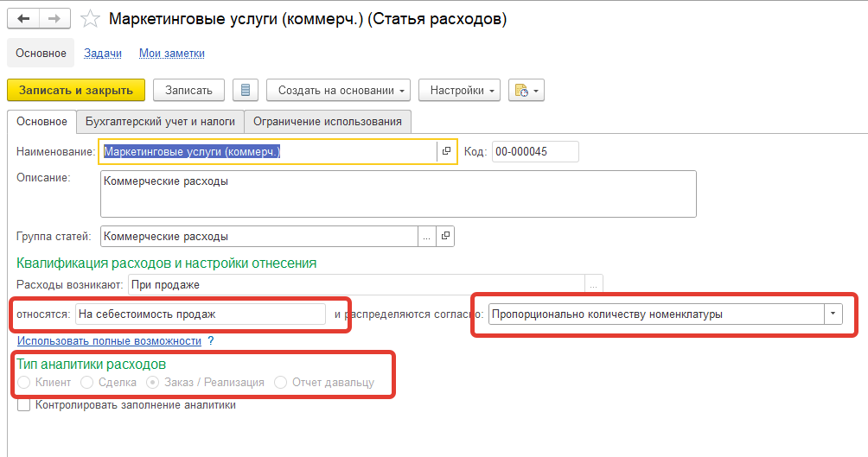Screen dimensions: 868x457
Task: Click the относятся field На себестоимость продаж
Action: click(201, 314)
